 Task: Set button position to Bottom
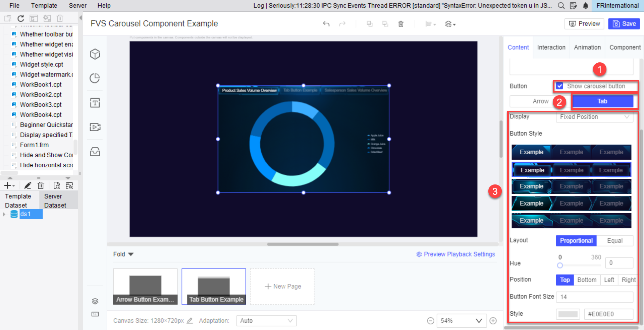(587, 280)
